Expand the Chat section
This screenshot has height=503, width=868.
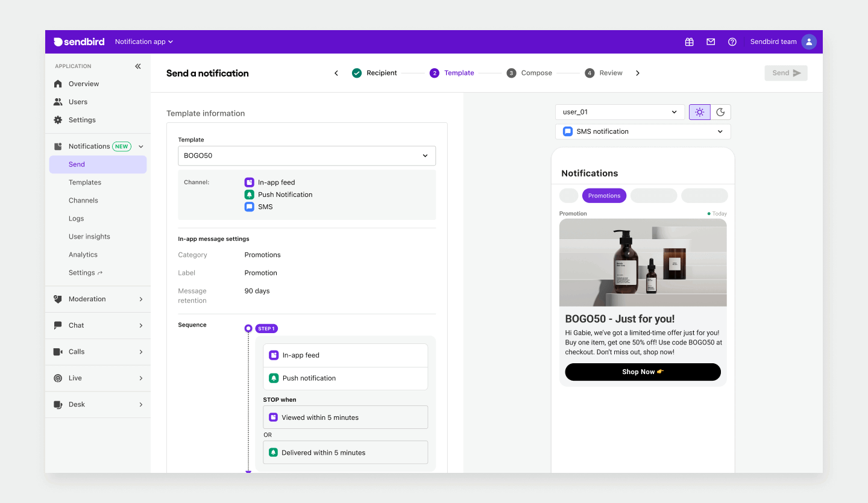point(141,325)
